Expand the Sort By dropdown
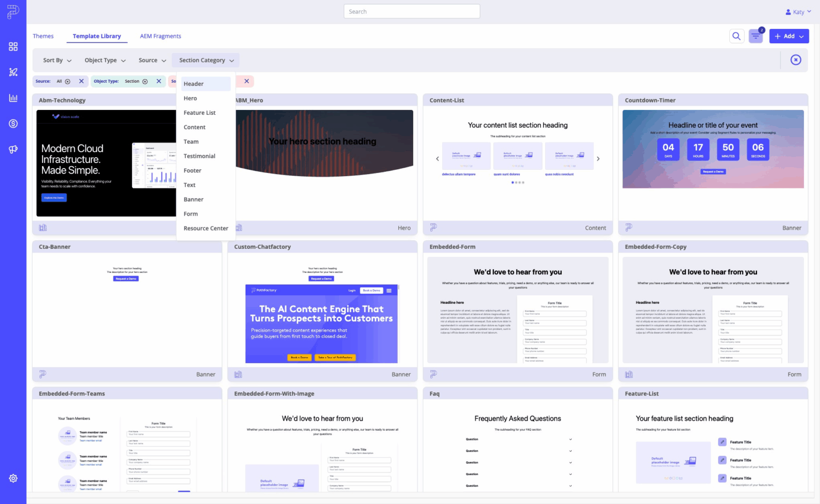This screenshot has height=504, width=820. [x=57, y=60]
